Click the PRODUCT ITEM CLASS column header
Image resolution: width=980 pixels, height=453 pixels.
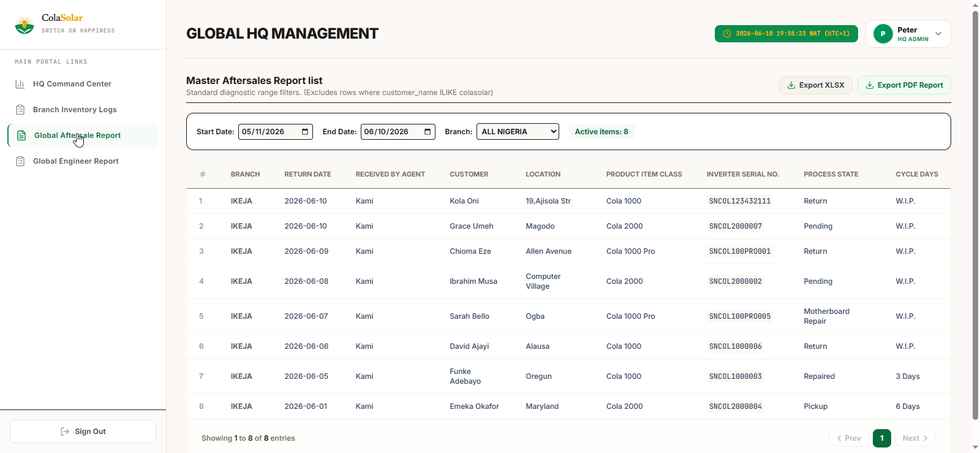(x=644, y=175)
